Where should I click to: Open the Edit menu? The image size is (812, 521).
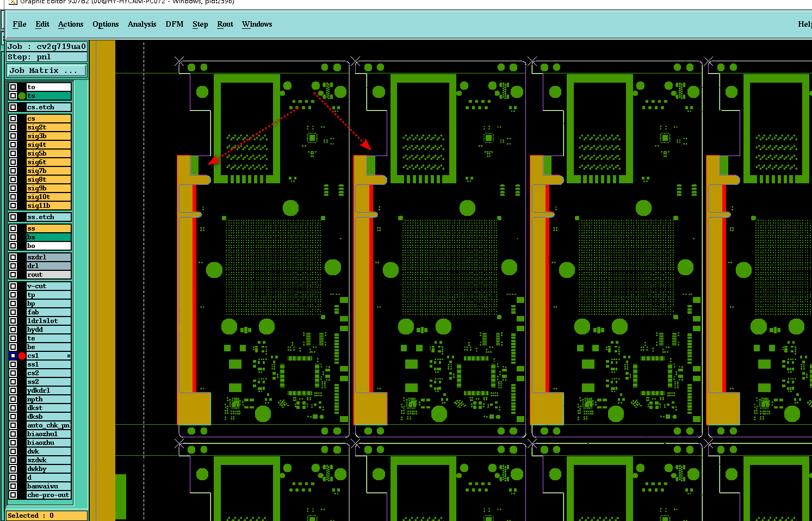coord(42,24)
